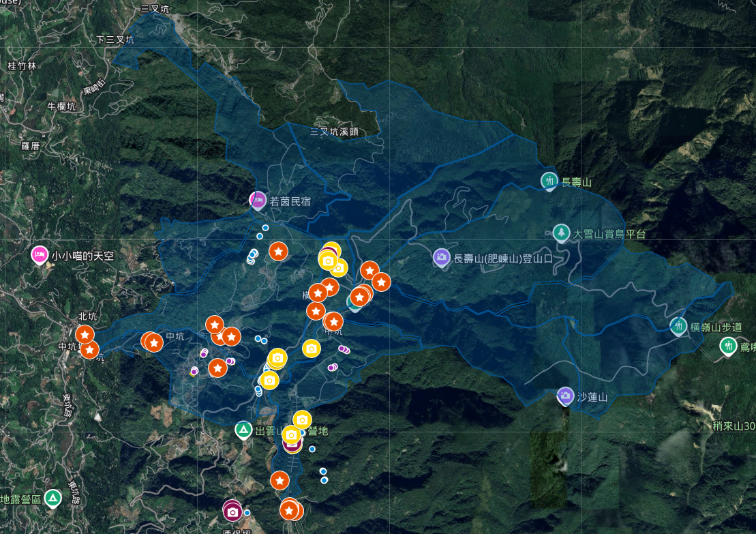Select the 出雲山 campground tent icon
756x534 pixels.
coord(243,430)
